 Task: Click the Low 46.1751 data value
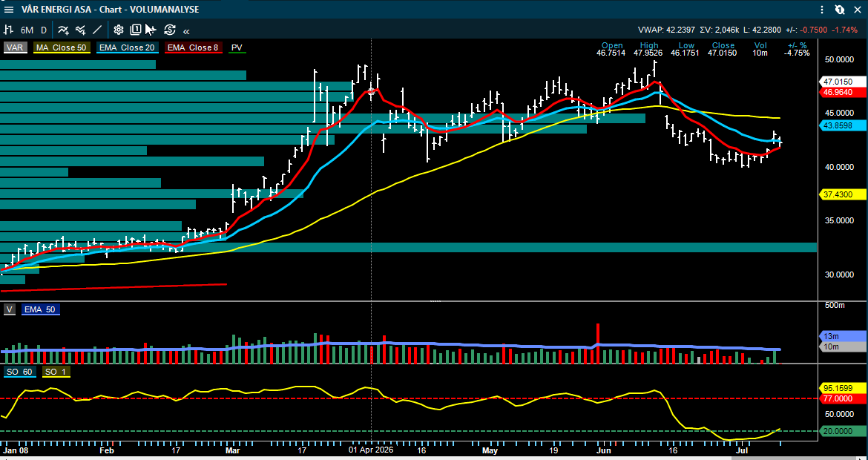(686, 53)
